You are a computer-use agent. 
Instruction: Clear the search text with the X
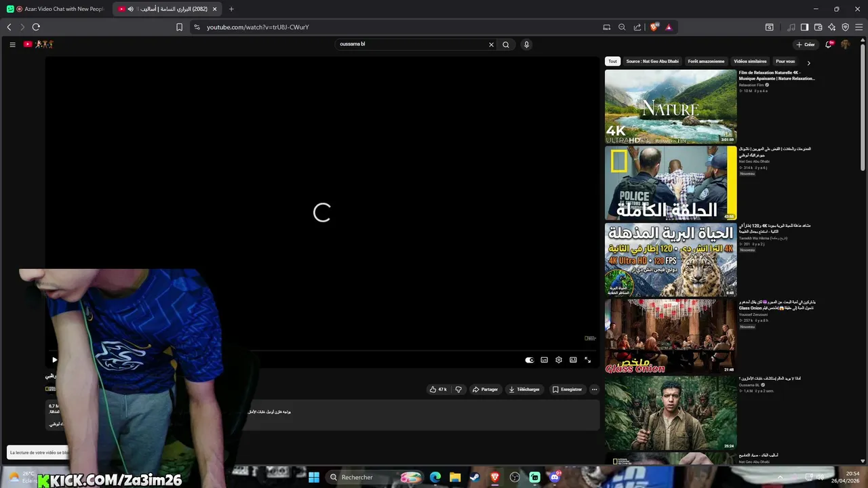click(492, 45)
